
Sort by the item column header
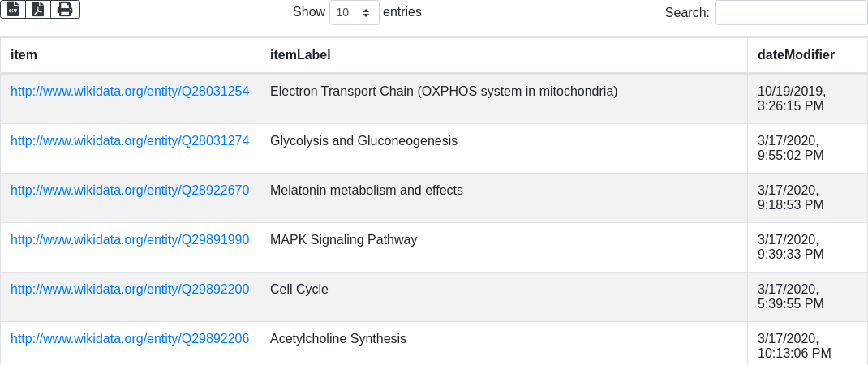pyautogui.click(x=130, y=55)
